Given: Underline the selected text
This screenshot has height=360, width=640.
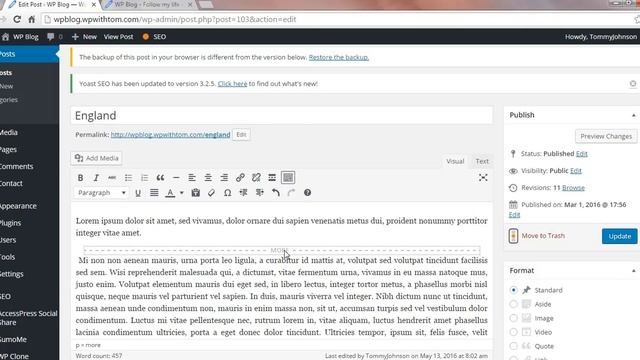Looking at the screenshot, I should pos(138,193).
